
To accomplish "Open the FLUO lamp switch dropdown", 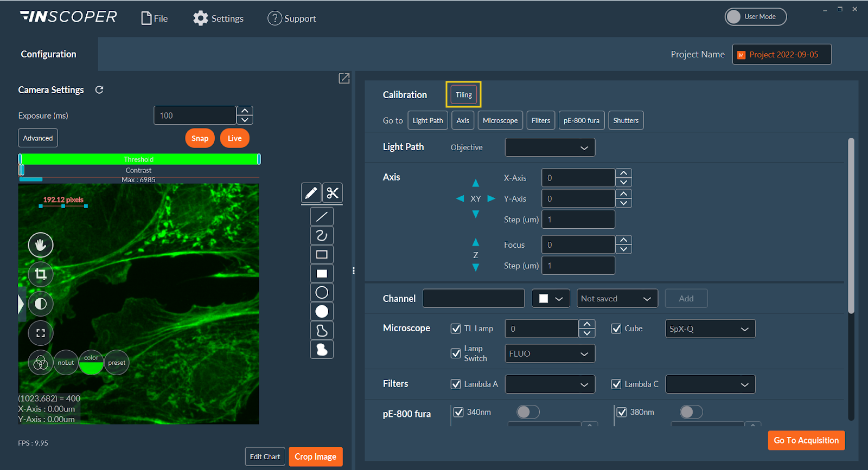I will (550, 354).
